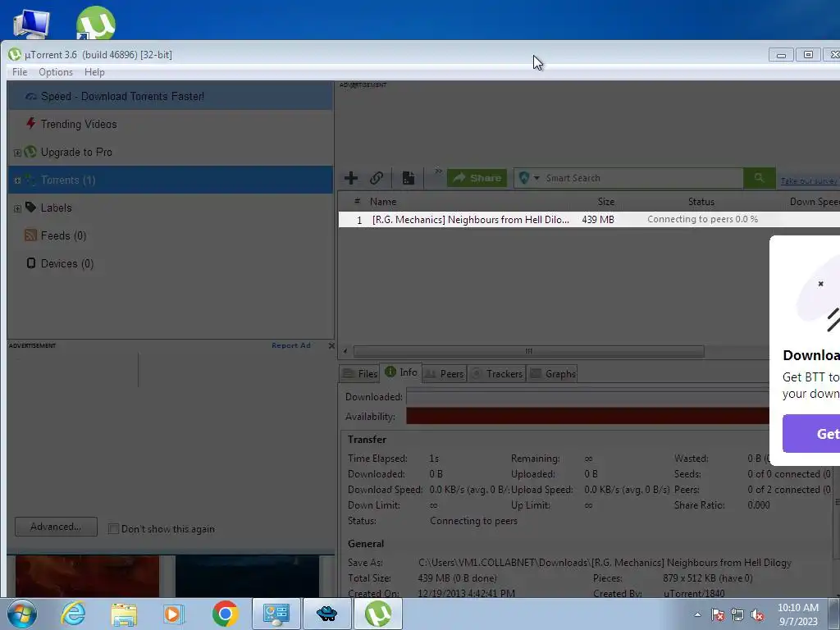Select Trending Videos in the sidebar
This screenshot has height=630, width=840.
[171, 125]
